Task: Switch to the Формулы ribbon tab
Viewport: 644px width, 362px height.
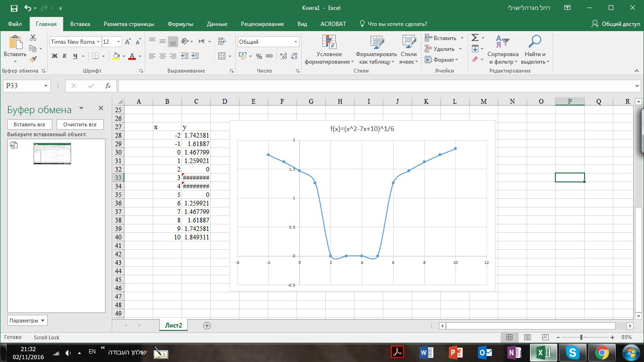Action: pyautogui.click(x=180, y=24)
